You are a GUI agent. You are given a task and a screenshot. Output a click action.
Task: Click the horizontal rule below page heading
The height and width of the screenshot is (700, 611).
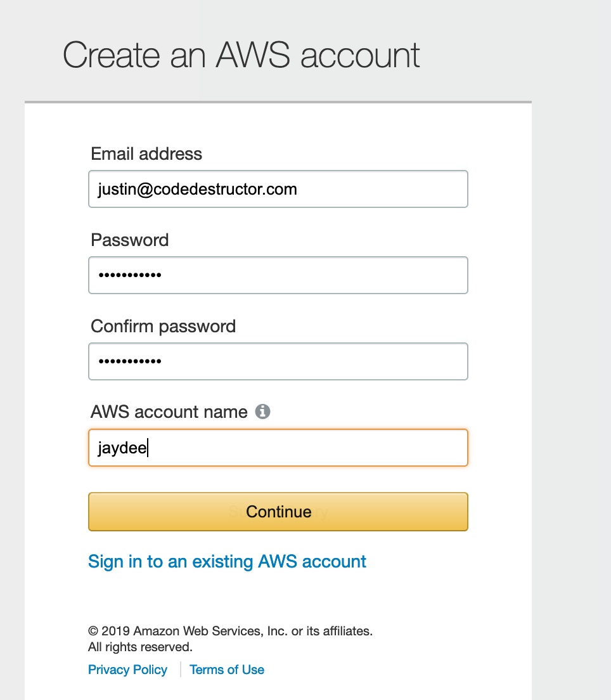coord(278,102)
